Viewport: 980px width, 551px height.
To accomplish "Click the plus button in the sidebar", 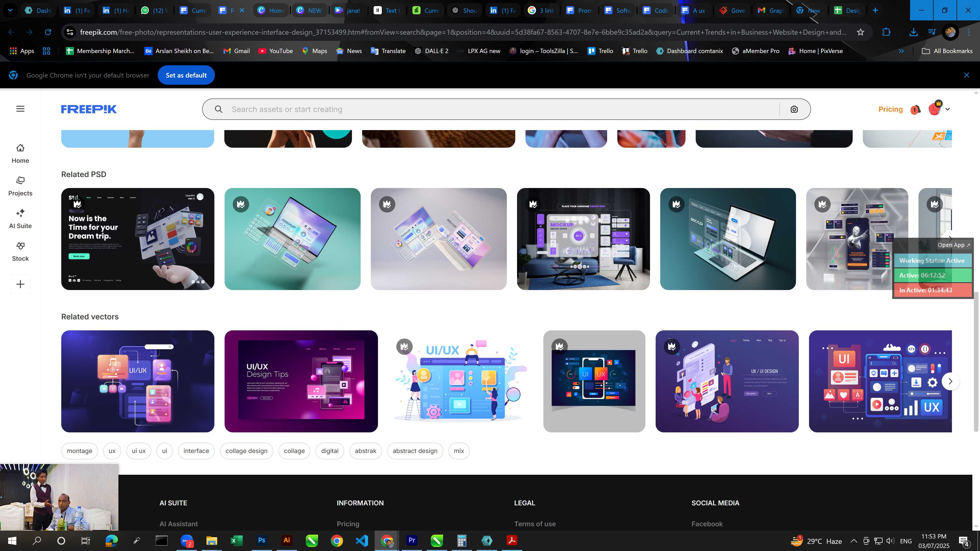I will (20, 284).
